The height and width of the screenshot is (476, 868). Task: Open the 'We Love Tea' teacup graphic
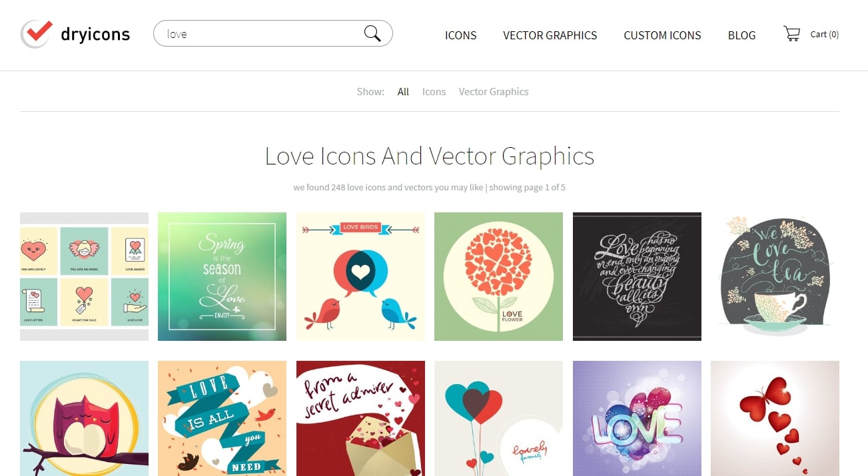(775, 276)
